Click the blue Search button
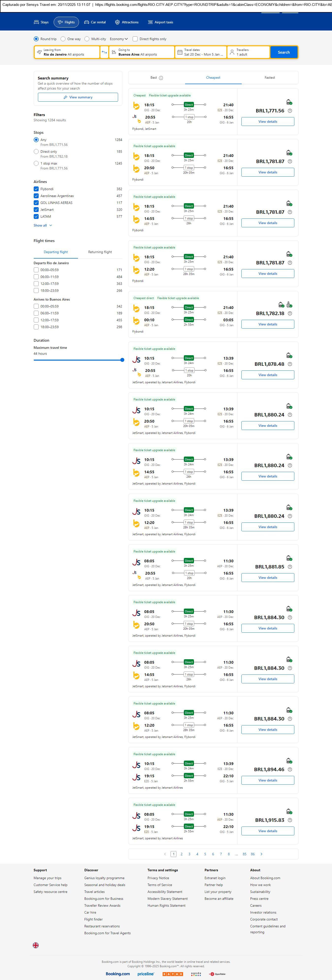332x980 pixels. (284, 52)
